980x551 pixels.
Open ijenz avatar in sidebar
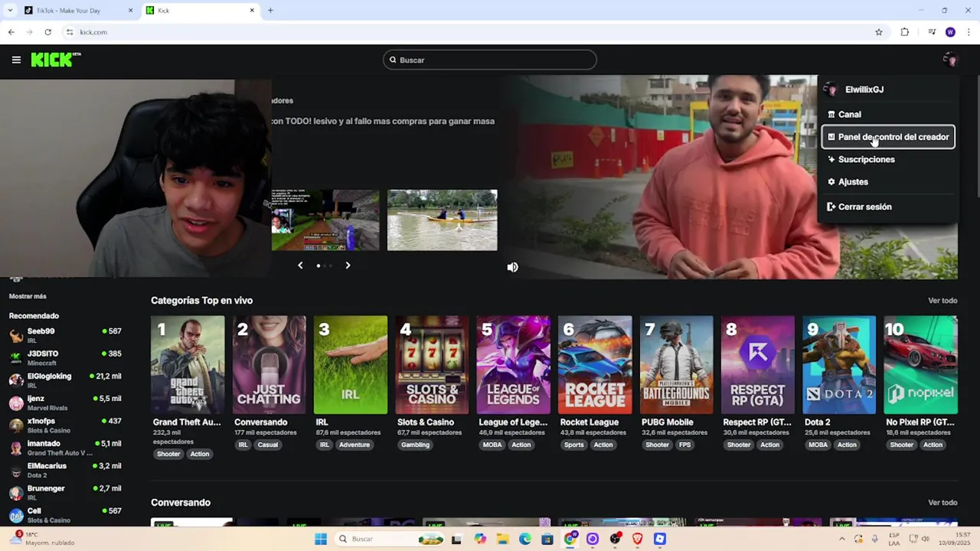pyautogui.click(x=16, y=403)
